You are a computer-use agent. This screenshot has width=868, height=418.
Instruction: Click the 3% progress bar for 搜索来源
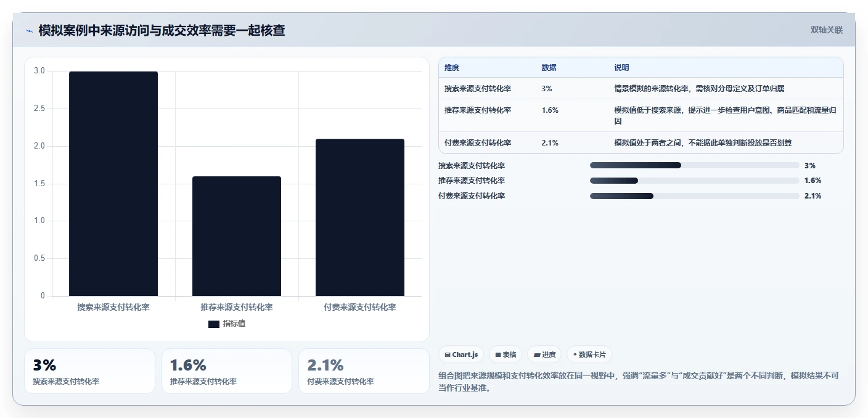tap(694, 165)
